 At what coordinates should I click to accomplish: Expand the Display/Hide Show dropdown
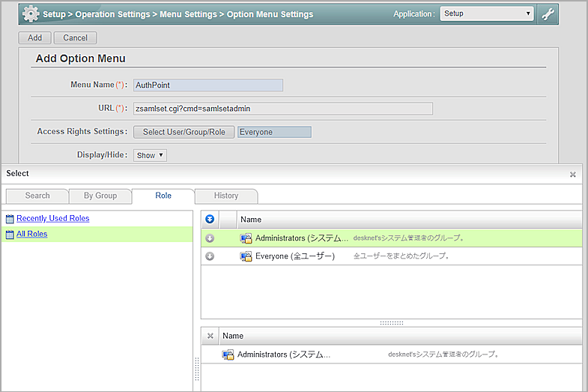point(150,155)
